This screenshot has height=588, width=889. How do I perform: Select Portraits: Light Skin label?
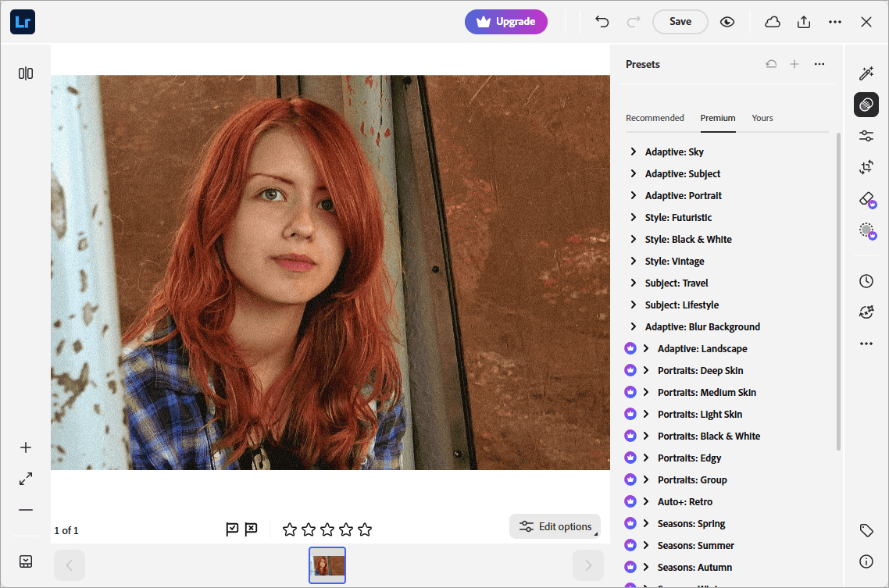click(700, 414)
